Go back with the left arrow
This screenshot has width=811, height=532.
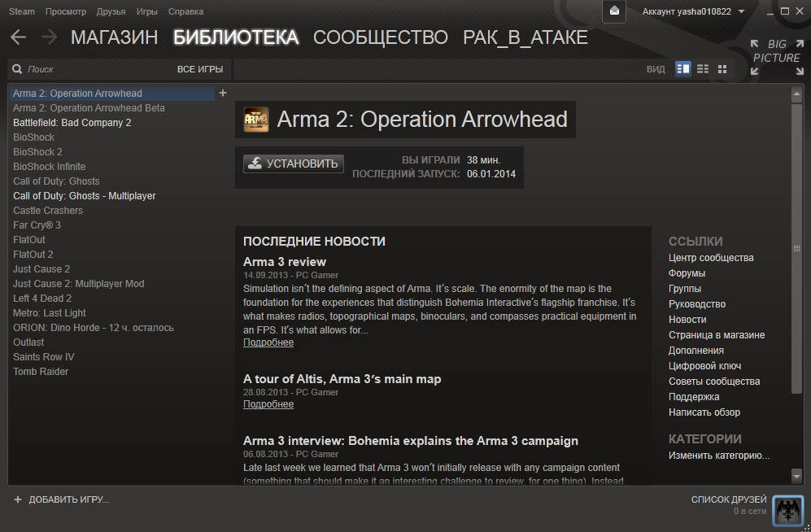coord(18,37)
